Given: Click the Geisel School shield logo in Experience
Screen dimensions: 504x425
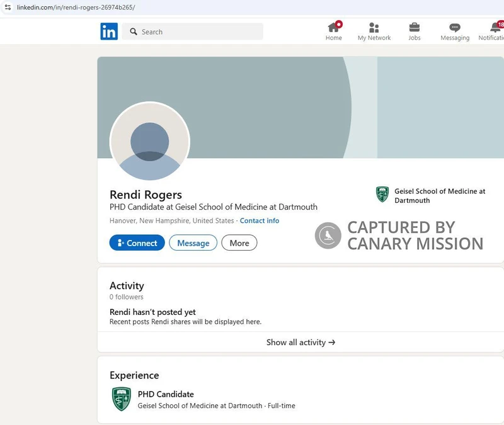Looking at the screenshot, I should point(121,399).
